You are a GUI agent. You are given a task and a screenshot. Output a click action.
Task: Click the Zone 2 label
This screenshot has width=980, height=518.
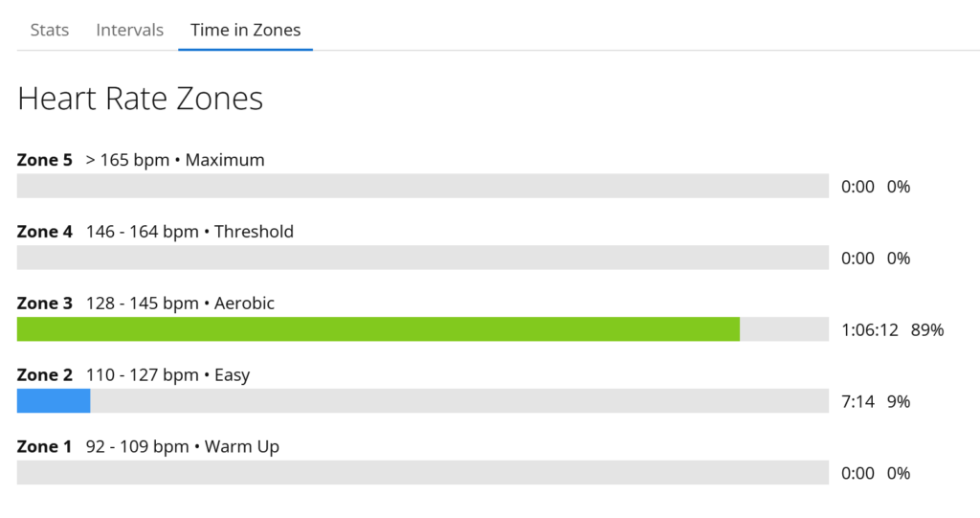[x=44, y=375]
